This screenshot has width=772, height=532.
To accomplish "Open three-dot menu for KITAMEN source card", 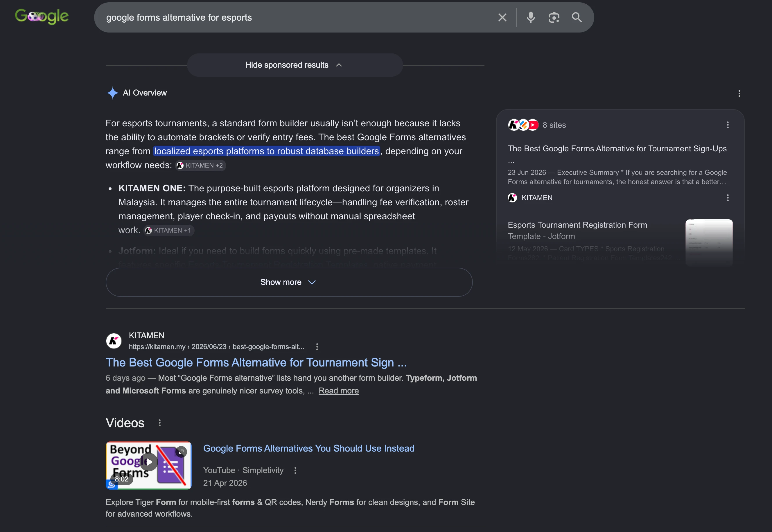I will [727, 198].
